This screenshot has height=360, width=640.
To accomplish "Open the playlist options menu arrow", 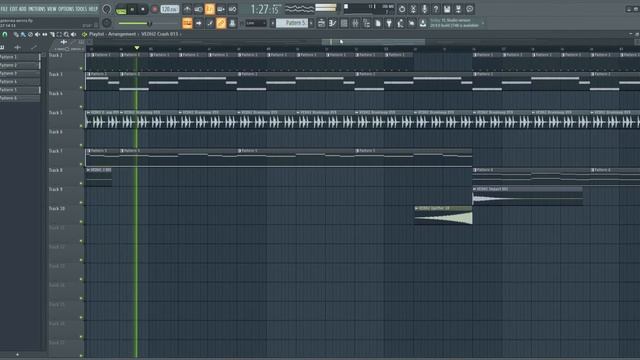I will click(x=84, y=35).
